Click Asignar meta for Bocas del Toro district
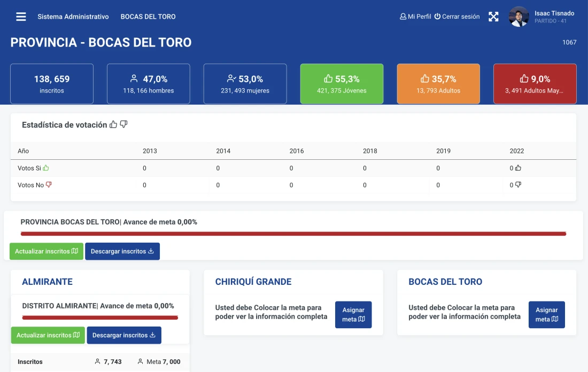Screen dimensions: 588x372 [547, 315]
